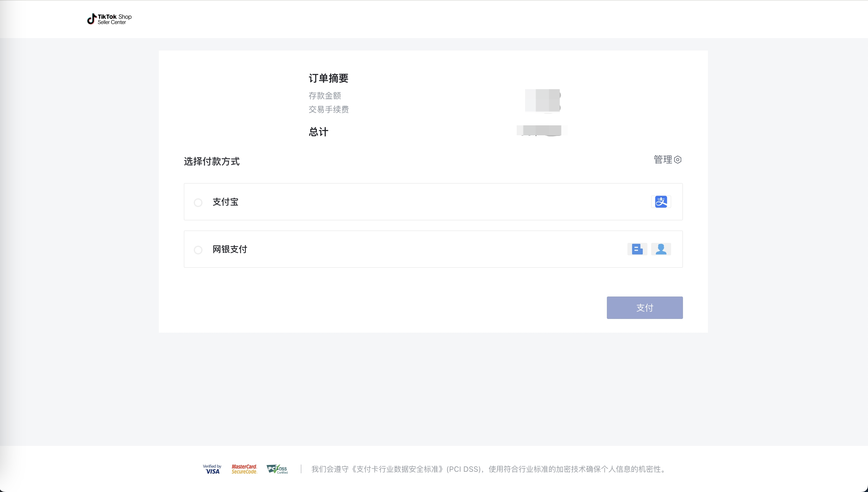The height and width of the screenshot is (492, 868).
Task: Click the MasterCard SecureCode badge
Action: click(x=244, y=469)
